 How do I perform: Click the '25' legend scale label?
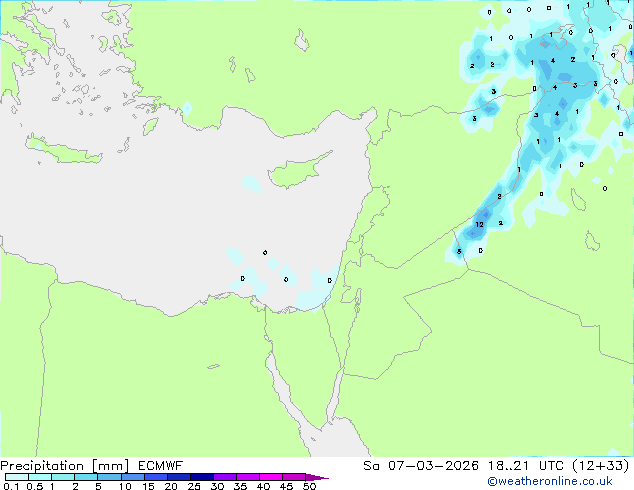point(194,486)
